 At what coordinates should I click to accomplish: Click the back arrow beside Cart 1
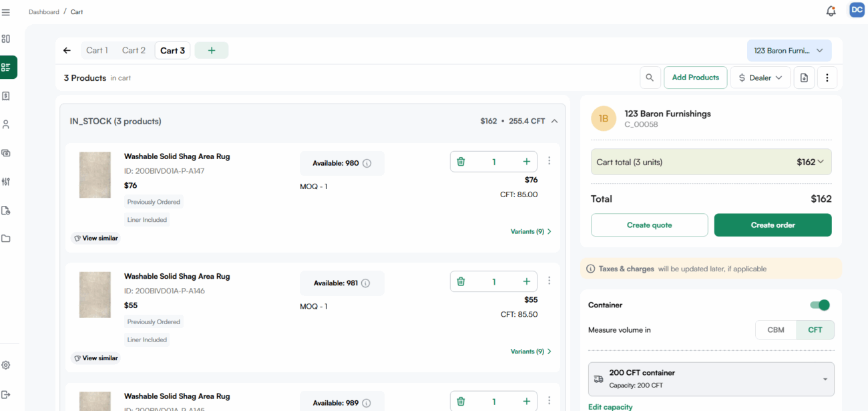(x=67, y=50)
